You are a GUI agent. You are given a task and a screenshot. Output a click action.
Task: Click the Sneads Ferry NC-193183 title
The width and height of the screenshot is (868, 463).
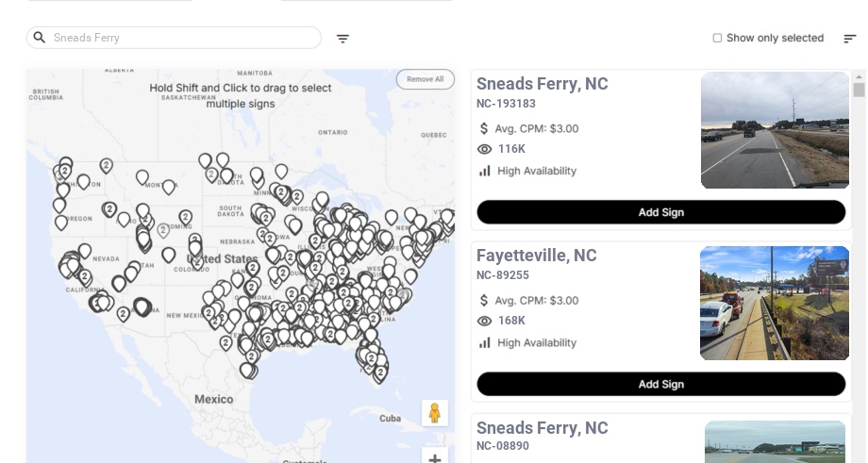click(x=542, y=84)
